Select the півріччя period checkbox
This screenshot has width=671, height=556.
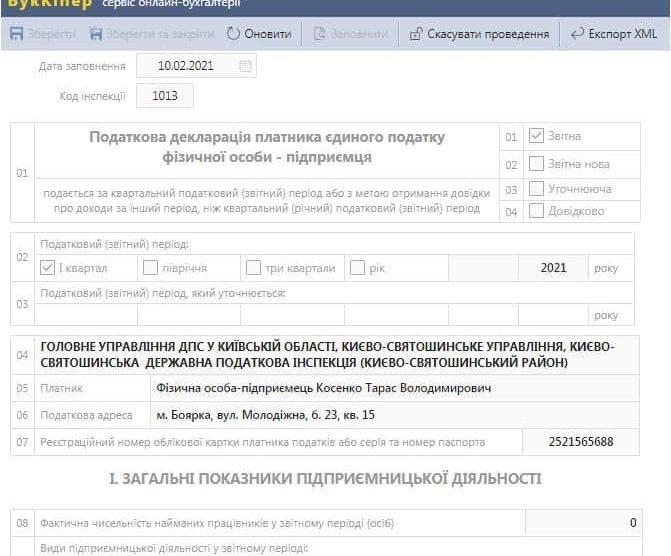[x=151, y=268]
